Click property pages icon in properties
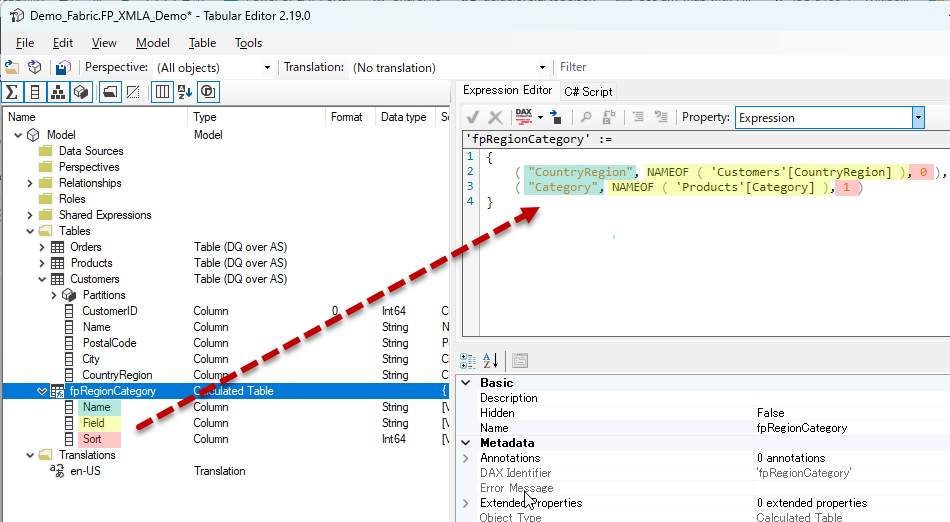950x522 pixels. [x=520, y=361]
